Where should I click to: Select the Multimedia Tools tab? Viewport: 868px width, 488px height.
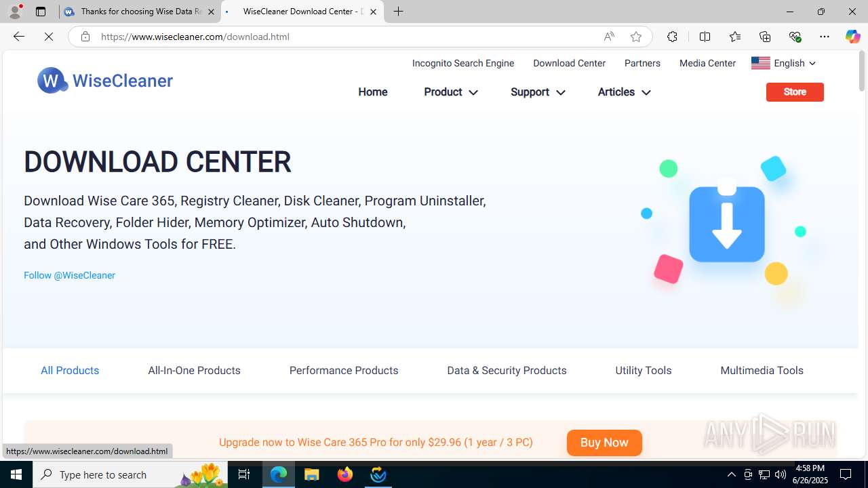[x=762, y=370]
